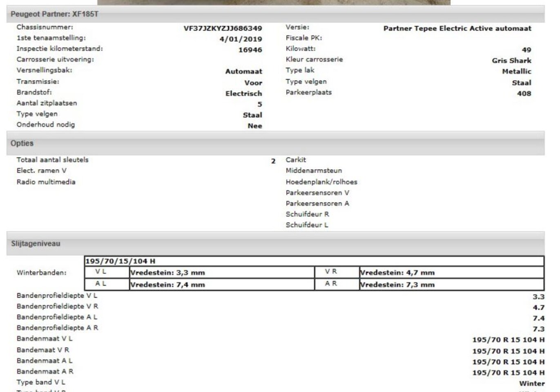The width and height of the screenshot is (560, 392).
Task: Click the colour value Gris Shark
Action: point(511,60)
